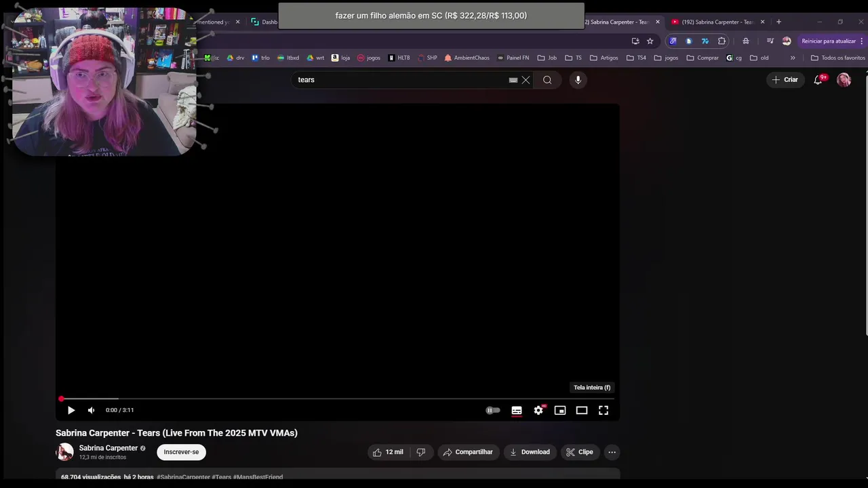868x488 pixels.
Task: Enable miniplayer mode icon
Action: click(560, 410)
